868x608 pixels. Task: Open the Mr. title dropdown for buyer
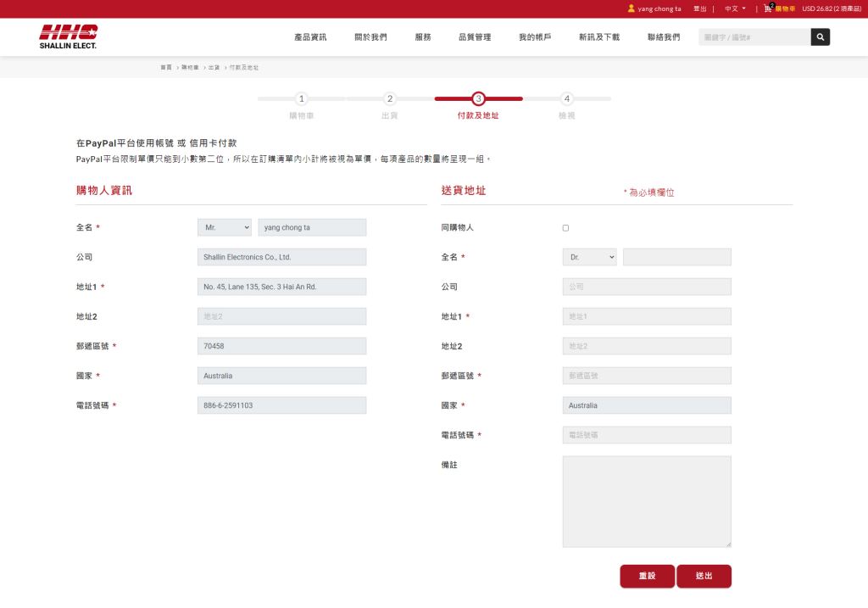point(225,227)
